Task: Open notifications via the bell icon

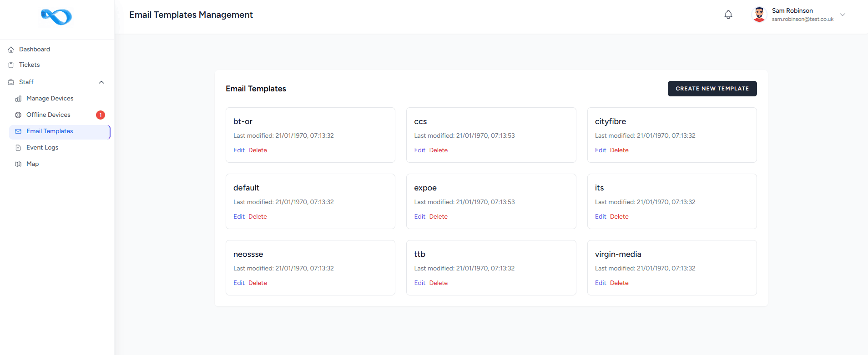Action: [728, 15]
